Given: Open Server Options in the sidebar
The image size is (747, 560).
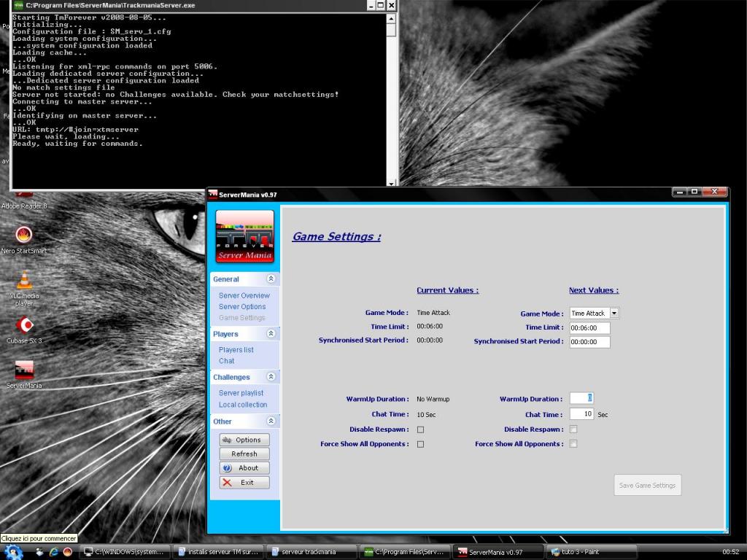Looking at the screenshot, I should (242, 307).
